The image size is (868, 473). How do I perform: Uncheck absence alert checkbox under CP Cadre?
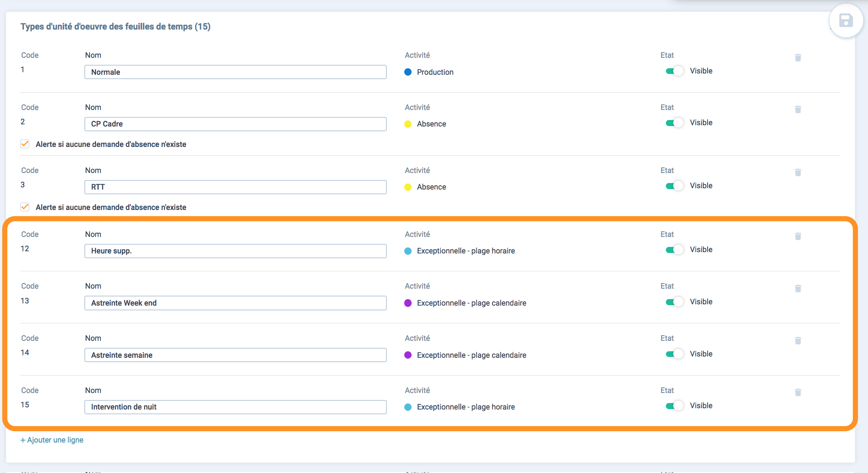(x=25, y=144)
